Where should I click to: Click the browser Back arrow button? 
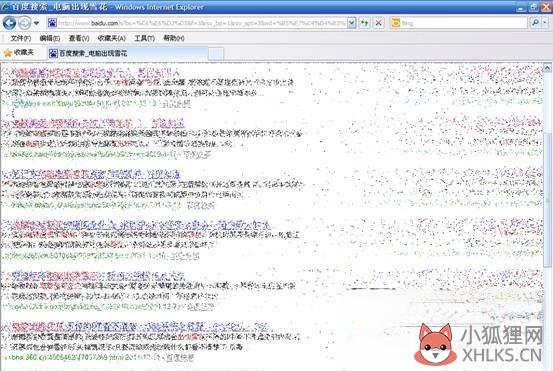(x=9, y=23)
